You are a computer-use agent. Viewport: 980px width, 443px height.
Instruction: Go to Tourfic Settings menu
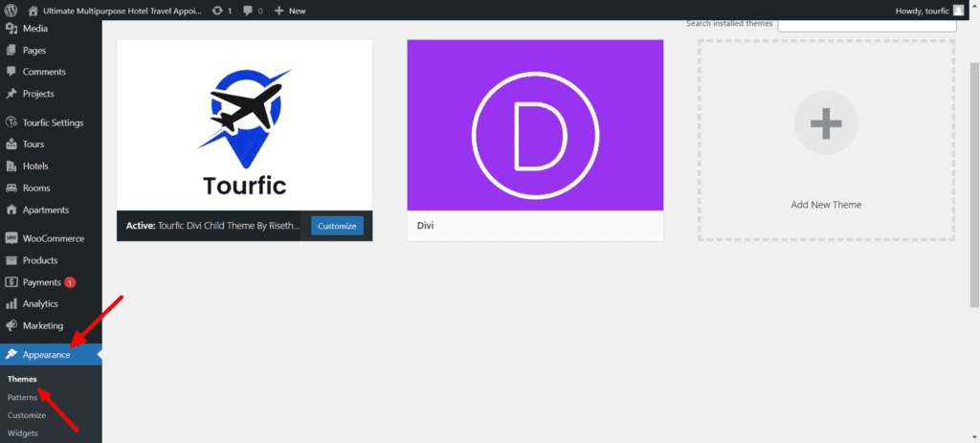[x=54, y=122]
